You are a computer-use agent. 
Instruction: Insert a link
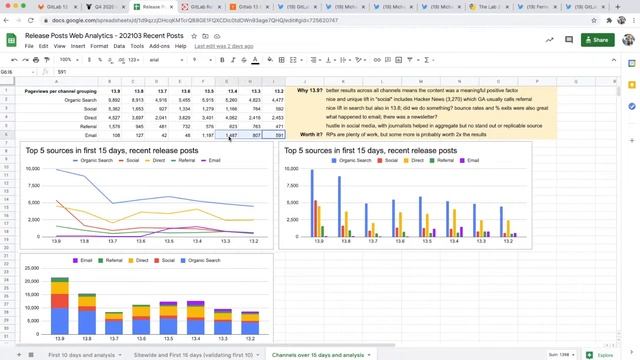click(x=377, y=60)
